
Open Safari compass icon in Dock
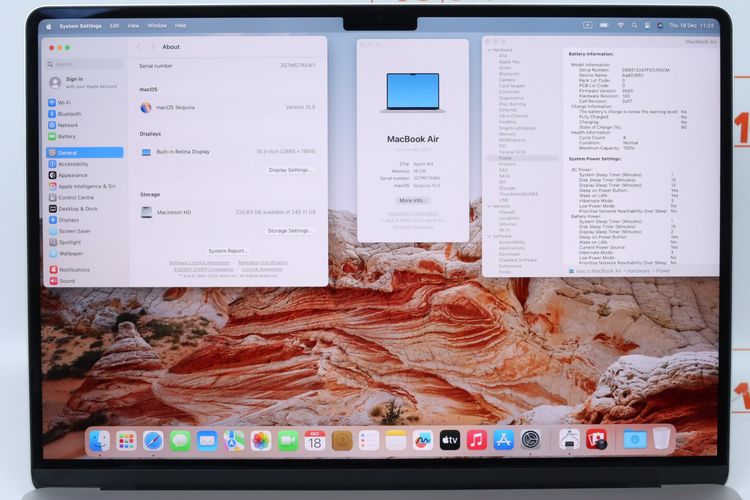(x=153, y=440)
